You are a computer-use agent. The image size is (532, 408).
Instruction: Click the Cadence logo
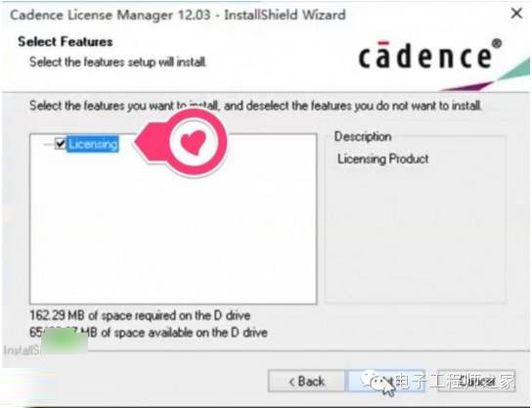click(x=425, y=56)
